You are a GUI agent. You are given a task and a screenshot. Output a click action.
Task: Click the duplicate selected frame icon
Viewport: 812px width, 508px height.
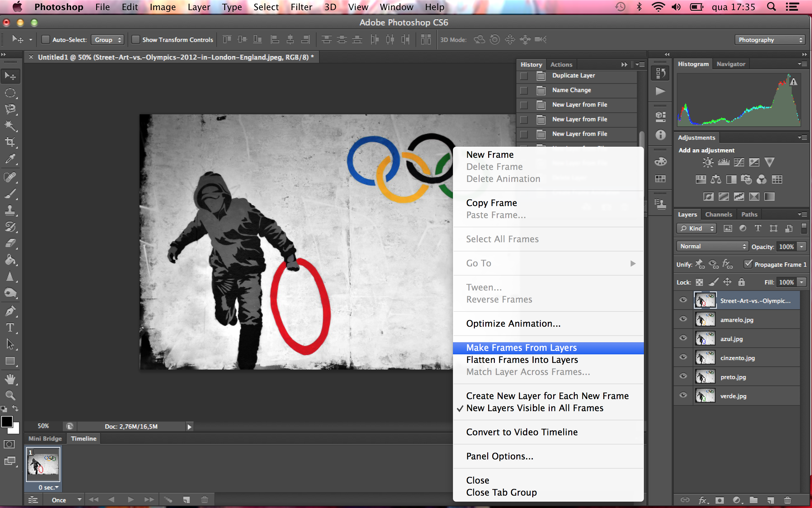pos(186,500)
